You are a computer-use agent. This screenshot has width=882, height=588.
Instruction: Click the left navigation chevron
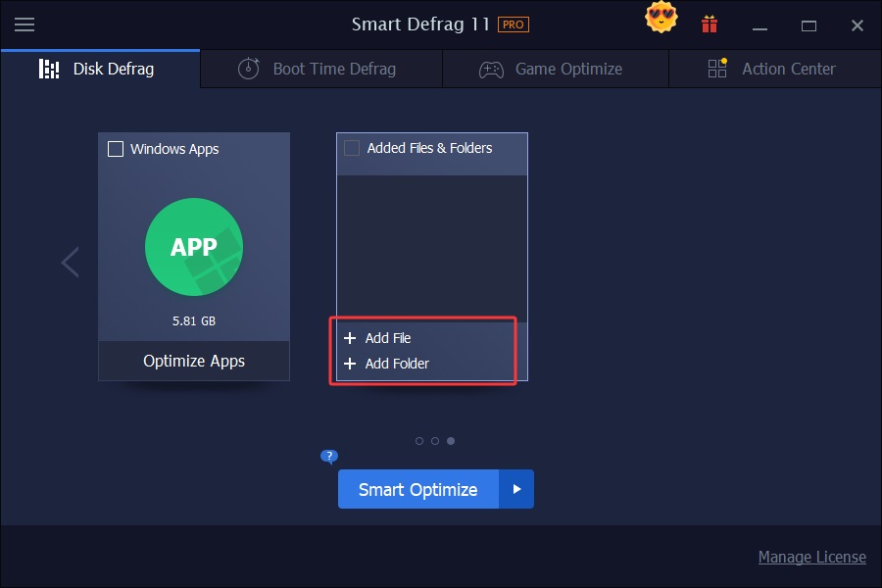pos(70,262)
